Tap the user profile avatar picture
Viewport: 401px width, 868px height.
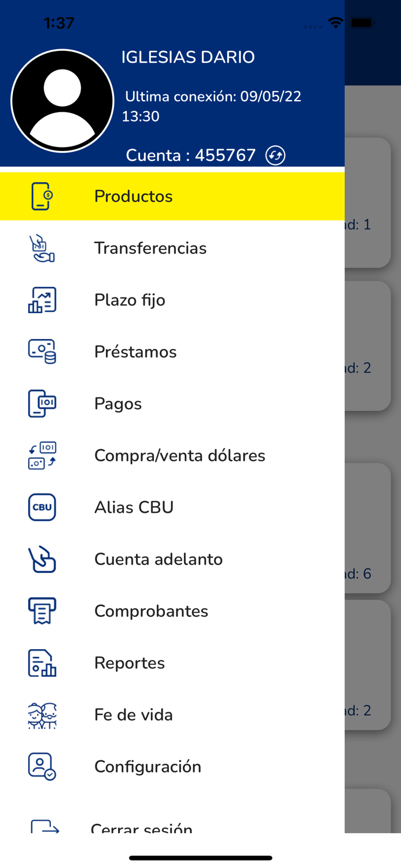point(62,100)
